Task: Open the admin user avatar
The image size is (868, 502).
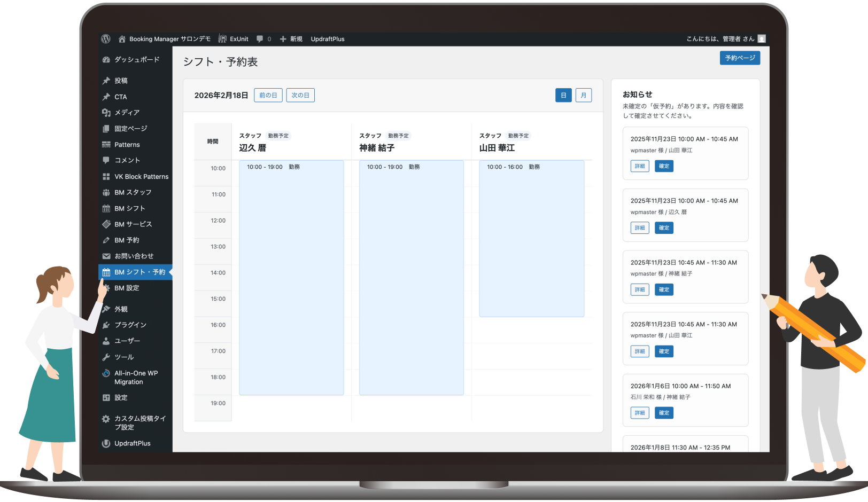Action: (x=762, y=38)
